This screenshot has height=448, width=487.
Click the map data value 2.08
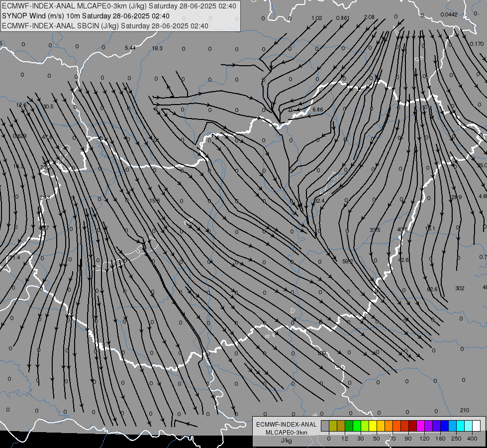369,17
